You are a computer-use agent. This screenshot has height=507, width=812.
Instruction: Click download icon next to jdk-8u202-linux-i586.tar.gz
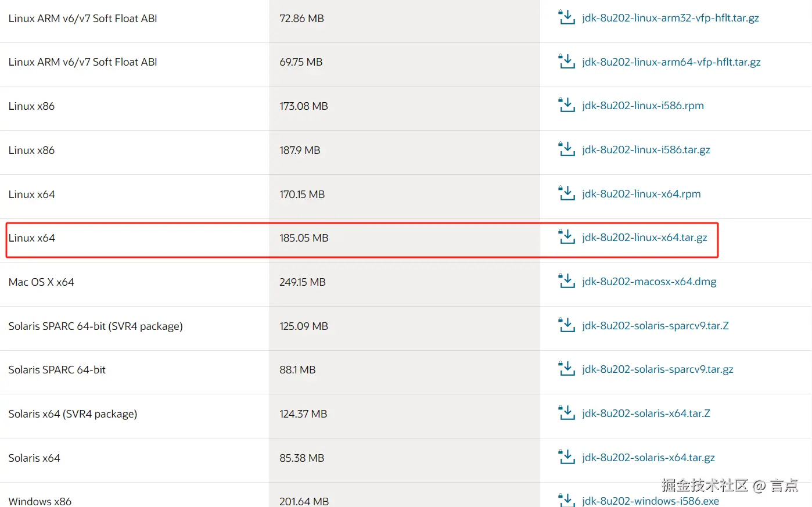click(x=566, y=149)
